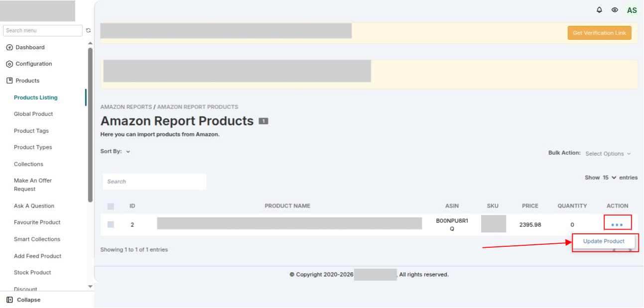Click the eye preview icon in header
644x308 pixels.
point(615,10)
